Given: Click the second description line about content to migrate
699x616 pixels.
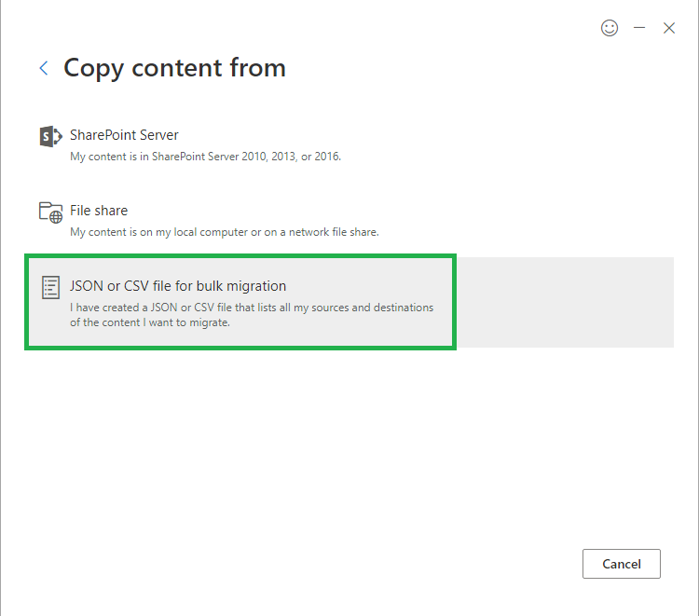Looking at the screenshot, I should point(150,322).
